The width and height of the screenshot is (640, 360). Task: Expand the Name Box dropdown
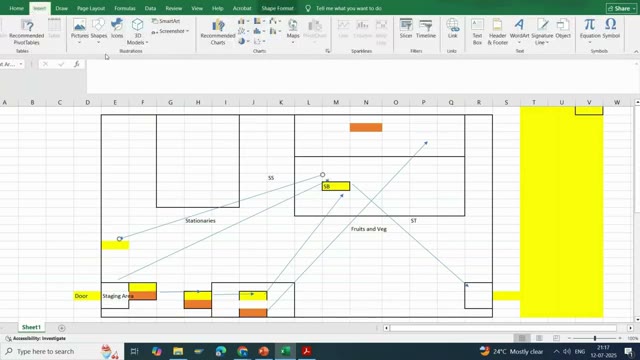tap(21, 64)
